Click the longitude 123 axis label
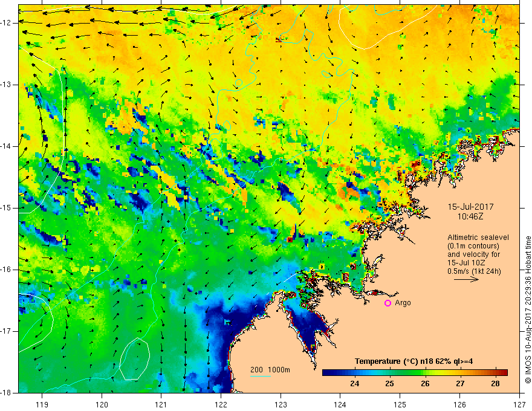Image resolution: width=532 pixels, height=411 pixels. pyautogui.click(x=281, y=404)
